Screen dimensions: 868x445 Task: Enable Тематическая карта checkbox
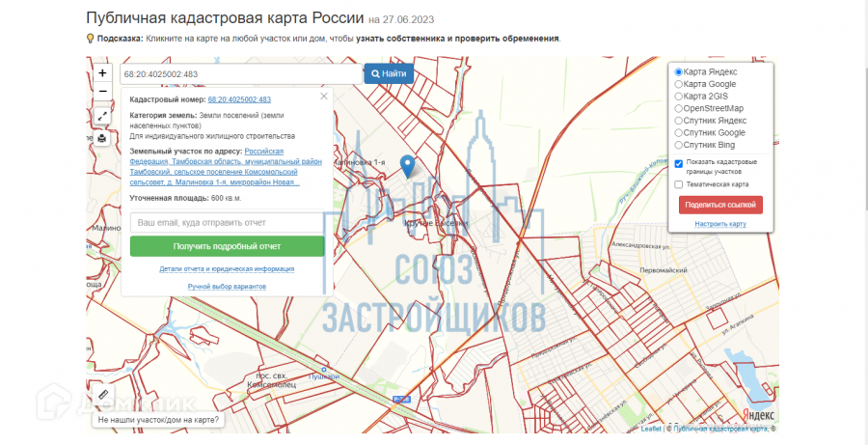pos(679,184)
